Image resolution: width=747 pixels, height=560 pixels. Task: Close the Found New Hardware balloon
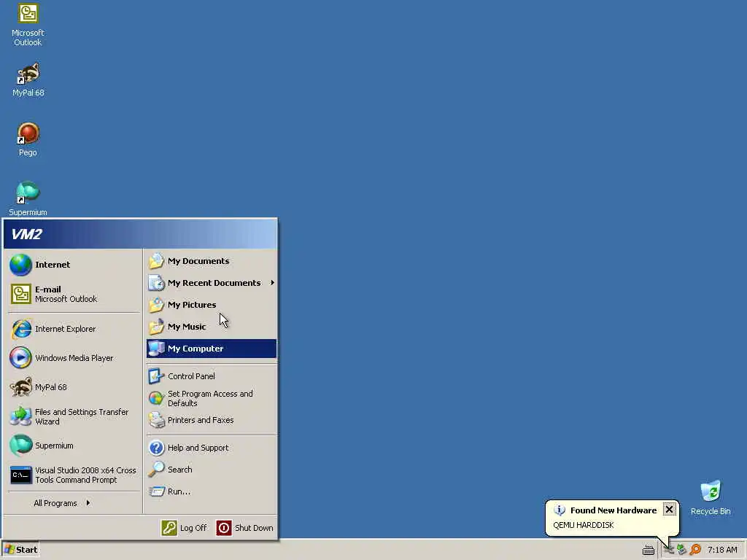pos(669,510)
